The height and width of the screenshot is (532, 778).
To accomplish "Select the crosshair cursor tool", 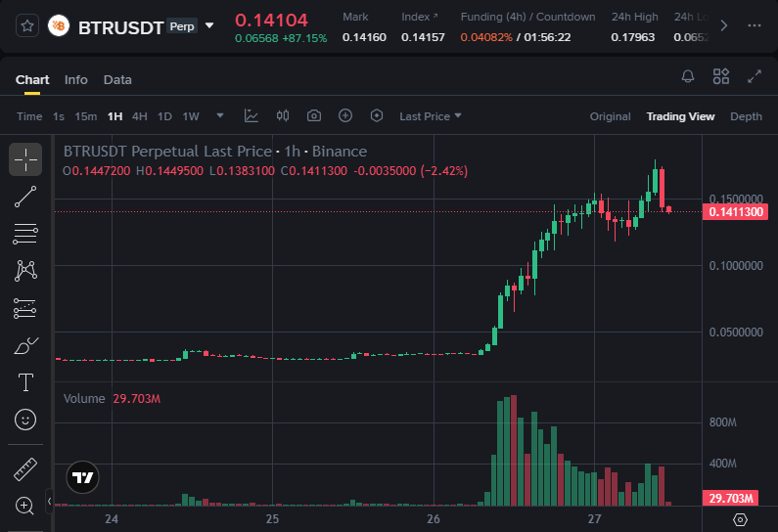I will point(25,159).
